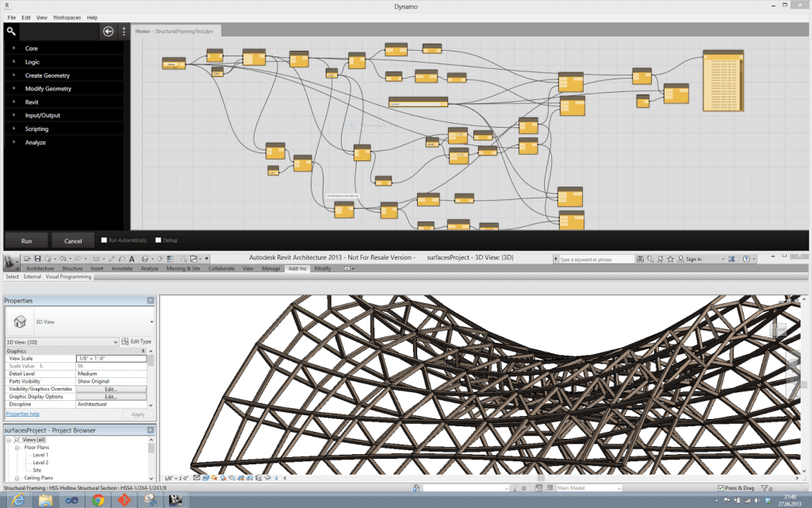
Task: Switch to the Massing & Site ribbon tab
Action: (183, 268)
